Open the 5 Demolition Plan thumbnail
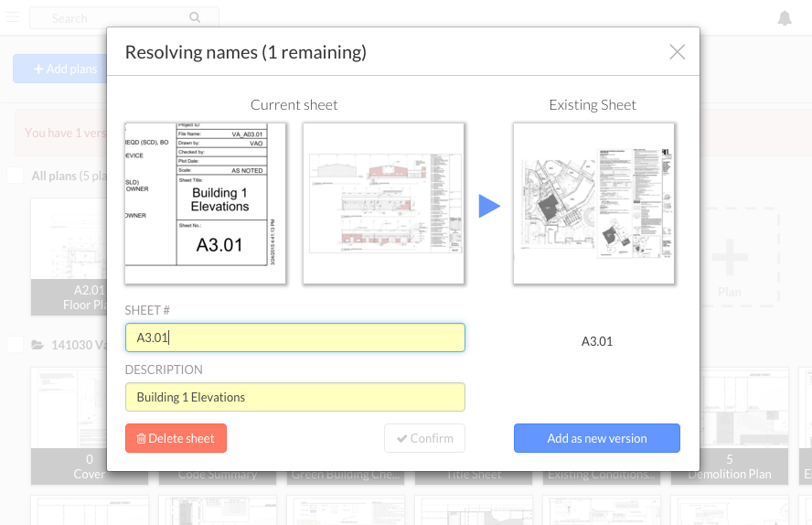The height and width of the screenshot is (525, 812). (x=744, y=426)
